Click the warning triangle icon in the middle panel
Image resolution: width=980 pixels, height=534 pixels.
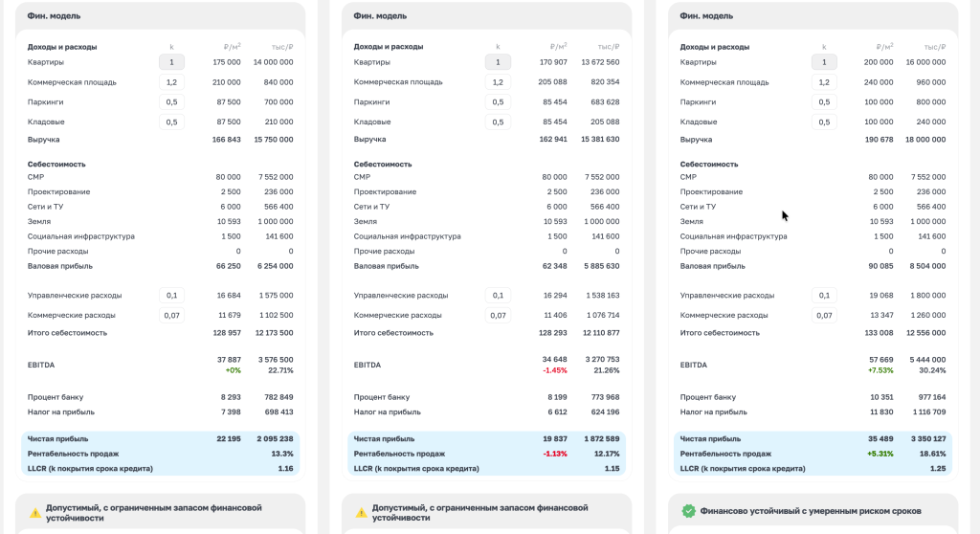coord(361,513)
